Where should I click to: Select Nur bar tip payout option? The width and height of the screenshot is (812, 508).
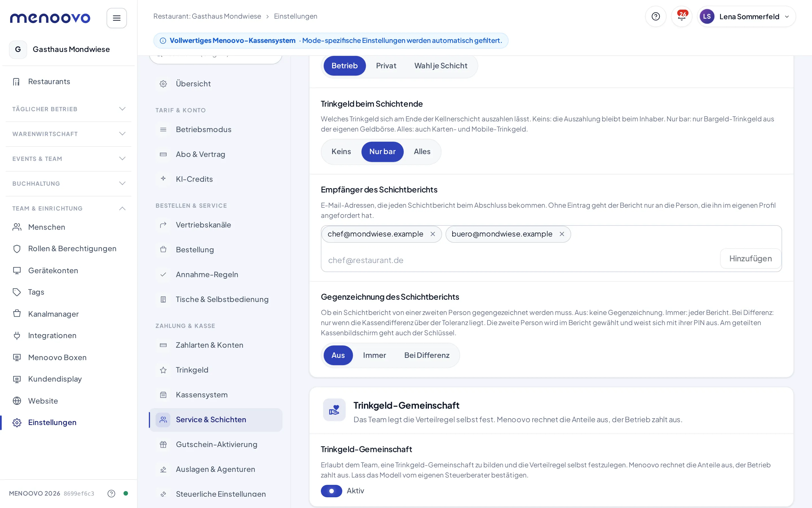(x=382, y=152)
